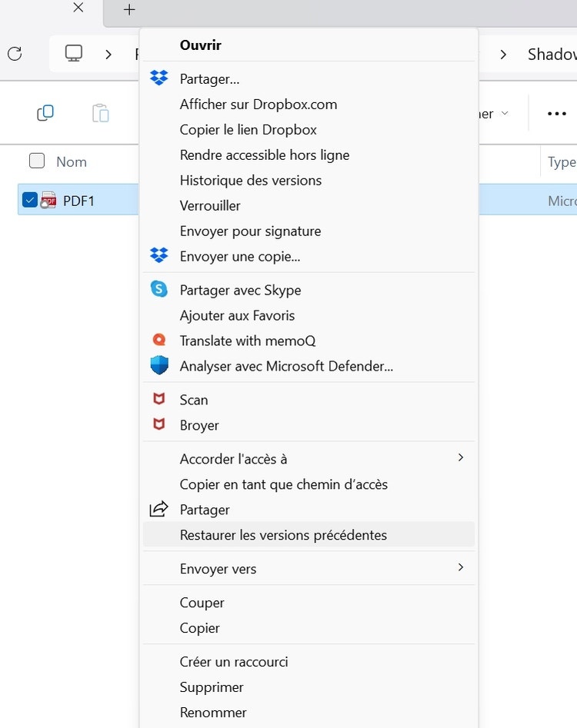Expand the Accorder l'accès à submenu
This screenshot has height=728, width=577.
coord(460,457)
